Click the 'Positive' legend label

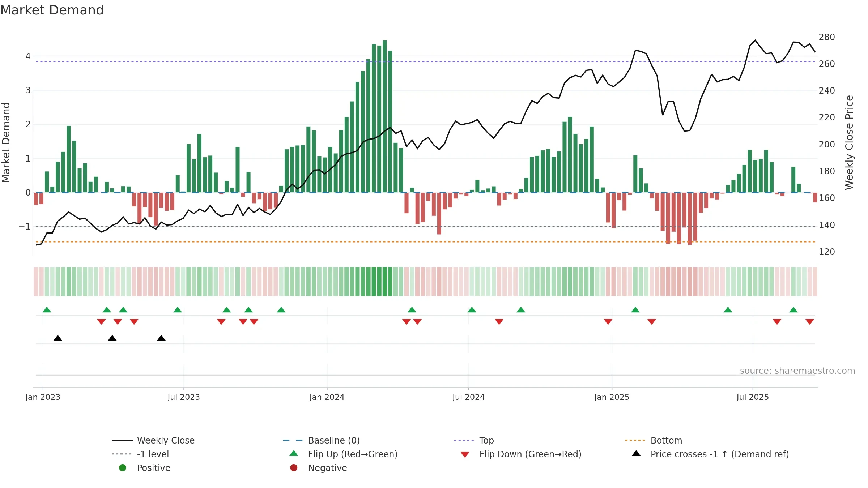(154, 468)
